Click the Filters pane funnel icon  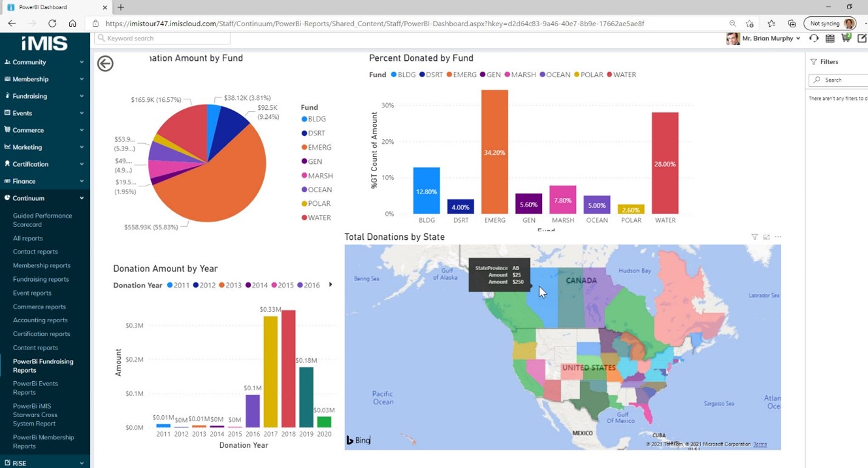(x=813, y=62)
